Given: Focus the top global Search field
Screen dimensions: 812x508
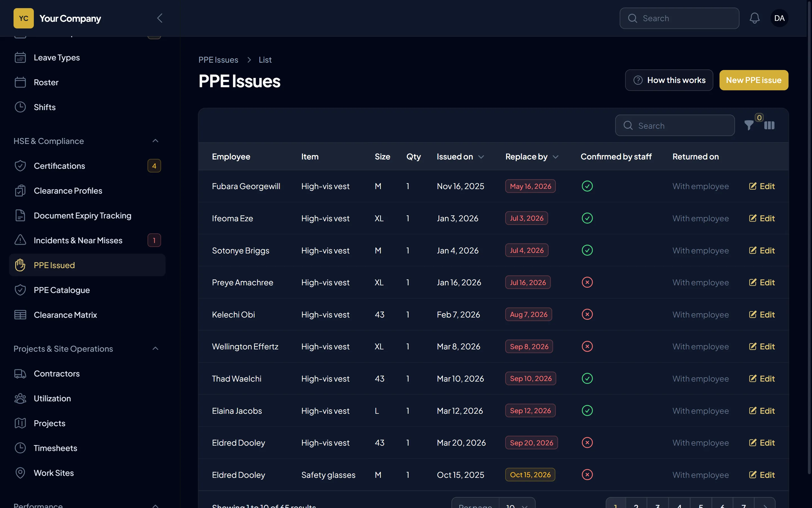Looking at the screenshot, I should (679, 18).
